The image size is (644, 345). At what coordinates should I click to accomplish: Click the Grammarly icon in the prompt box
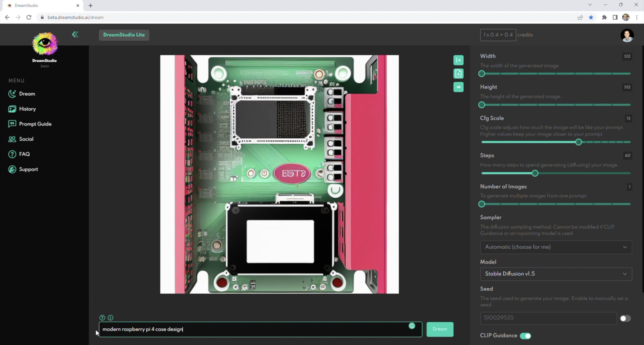(412, 326)
